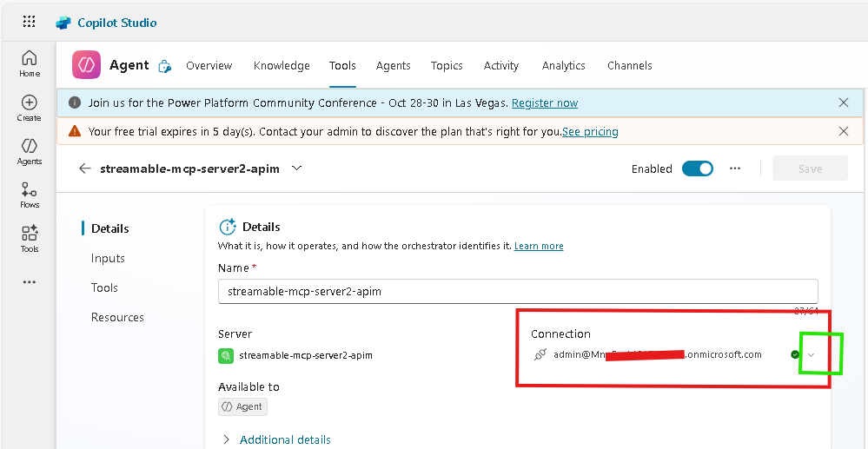Open the Topics tab
868x449 pixels.
[x=447, y=65]
